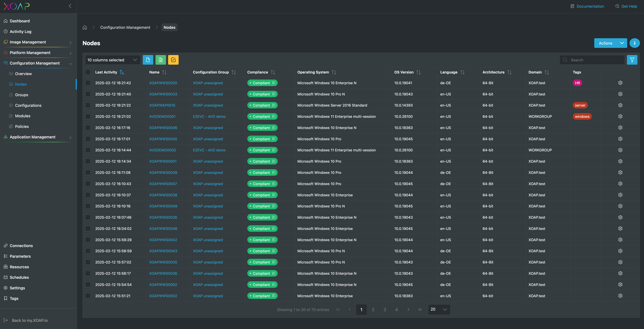Go to the Policies menu entry

[x=22, y=126]
